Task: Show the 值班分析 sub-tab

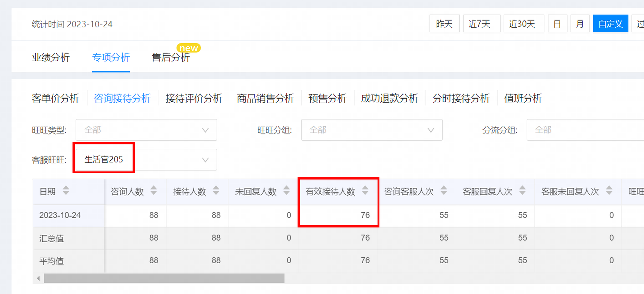Action: click(523, 99)
